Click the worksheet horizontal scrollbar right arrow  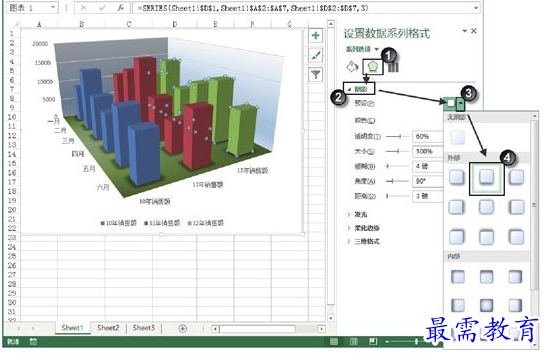pyautogui.click(x=321, y=329)
